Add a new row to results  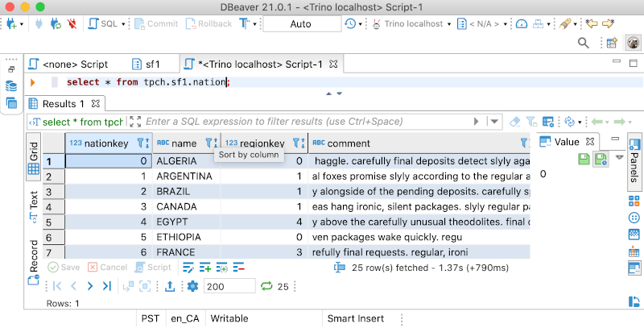tap(204, 267)
